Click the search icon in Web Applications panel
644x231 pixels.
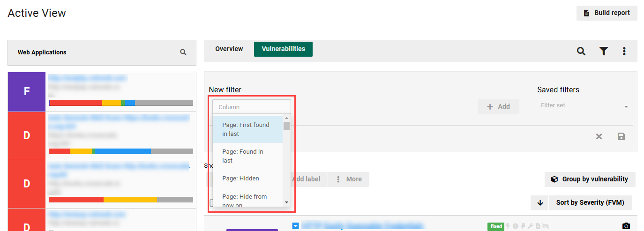183,52
